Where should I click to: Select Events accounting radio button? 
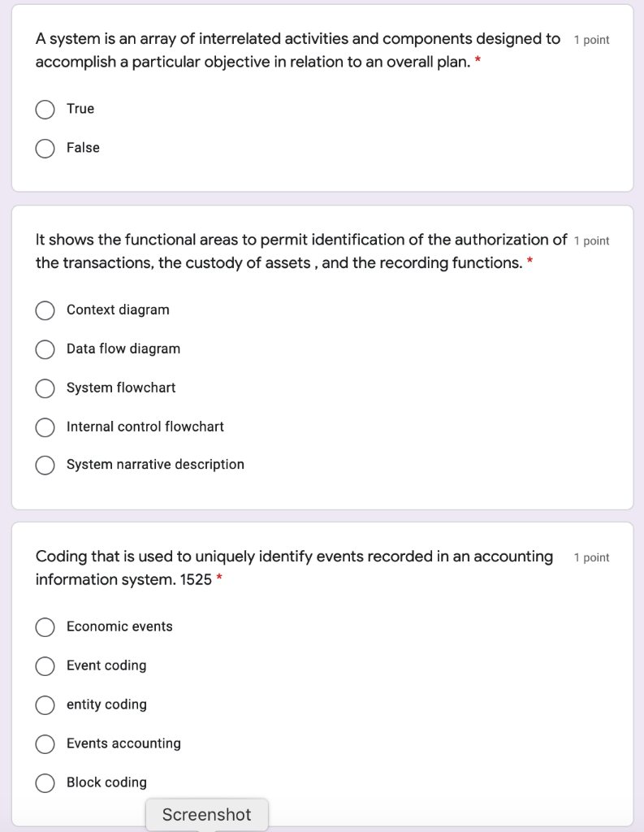tap(45, 743)
